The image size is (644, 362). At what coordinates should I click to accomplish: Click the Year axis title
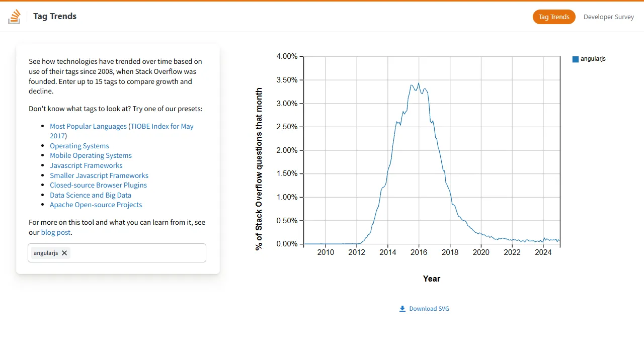click(x=432, y=279)
